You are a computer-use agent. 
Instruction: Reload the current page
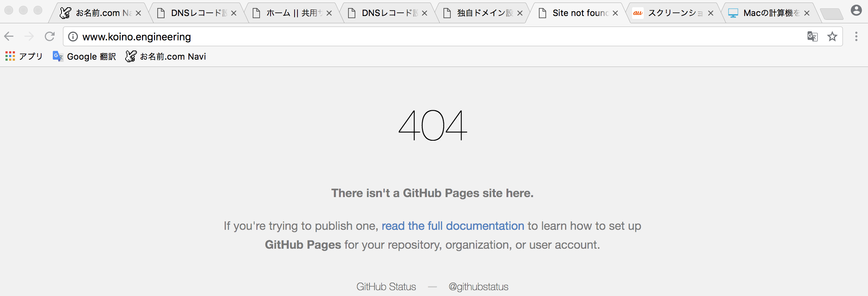coord(50,36)
